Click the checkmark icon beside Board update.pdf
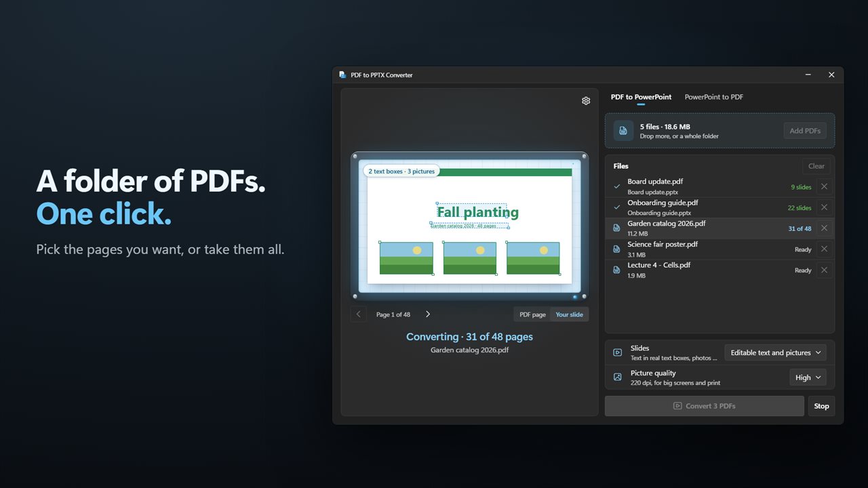Viewport: 868px width, 488px height. 616,186
